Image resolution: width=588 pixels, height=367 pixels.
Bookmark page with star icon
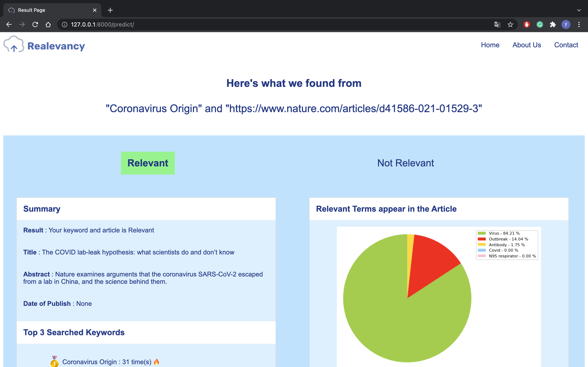pyautogui.click(x=510, y=24)
